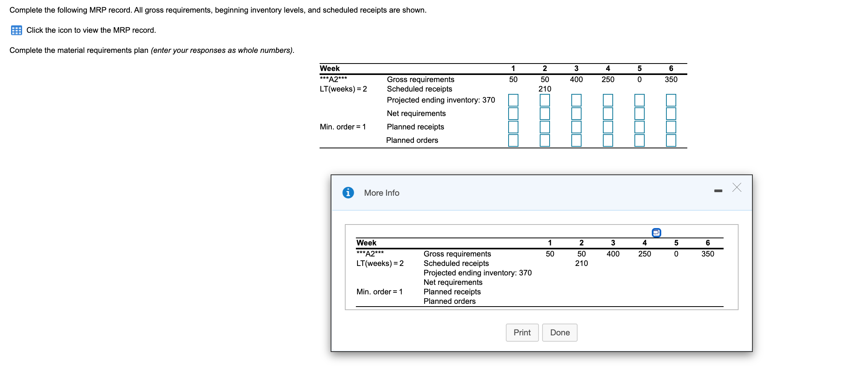Image resolution: width=868 pixels, height=378 pixels.
Task: Click 'Planned orders' label in the main table
Action: tap(412, 140)
